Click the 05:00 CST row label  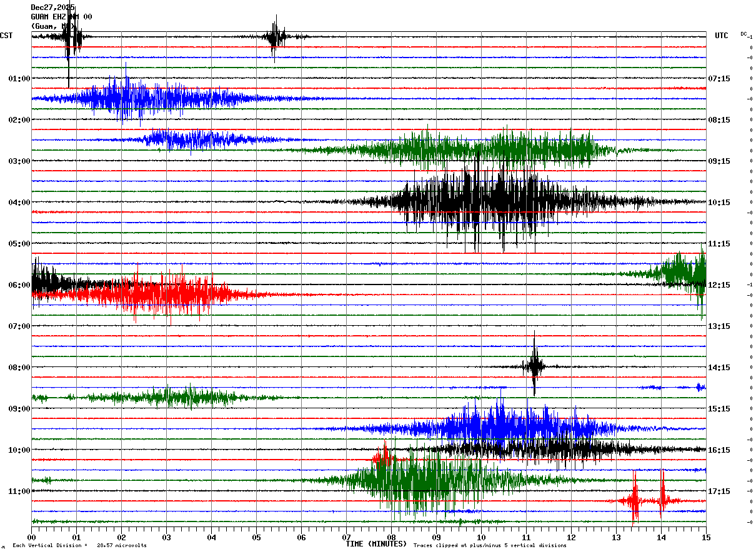tap(19, 244)
